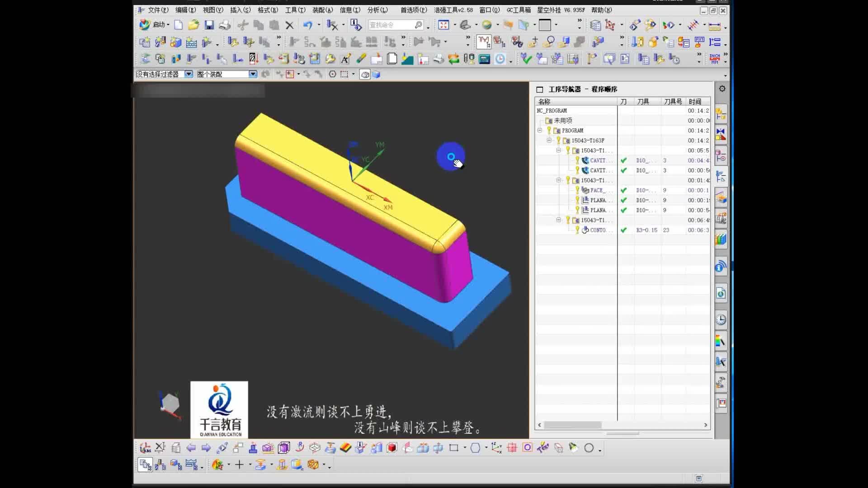Click the Measure Distance ruler icon
The width and height of the screenshot is (868, 488).
pyautogui.click(x=714, y=26)
